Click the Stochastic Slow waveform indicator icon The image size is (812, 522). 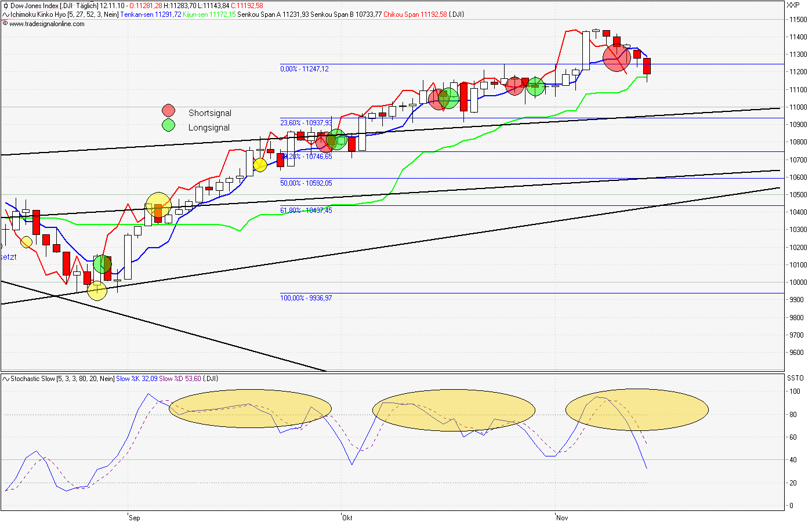pos(5,378)
